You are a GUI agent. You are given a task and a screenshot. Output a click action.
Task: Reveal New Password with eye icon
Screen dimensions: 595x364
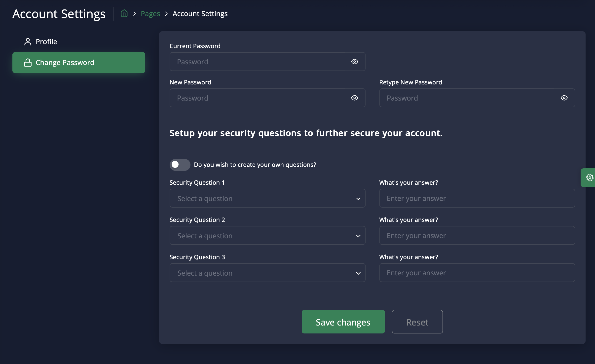tap(354, 98)
